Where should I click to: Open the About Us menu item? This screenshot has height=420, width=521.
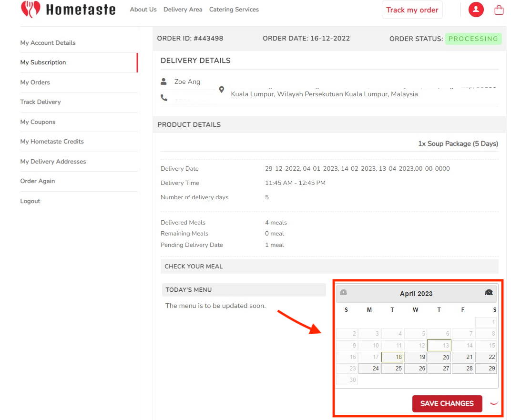pyautogui.click(x=143, y=9)
